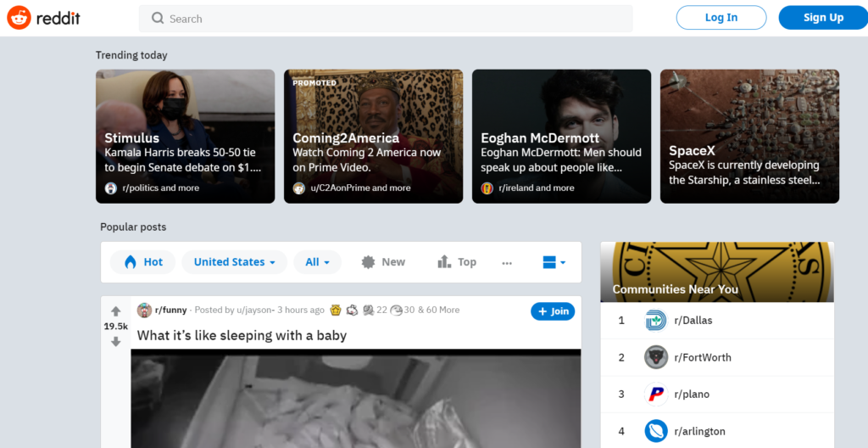Click the '& 60 More' awards link
Viewport: 868px width, 448px height.
coord(438,310)
